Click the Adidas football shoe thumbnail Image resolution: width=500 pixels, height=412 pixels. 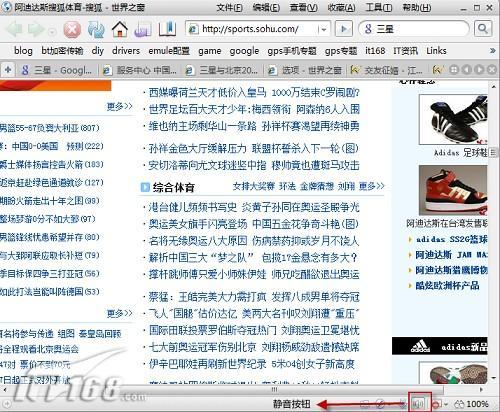[453, 119]
